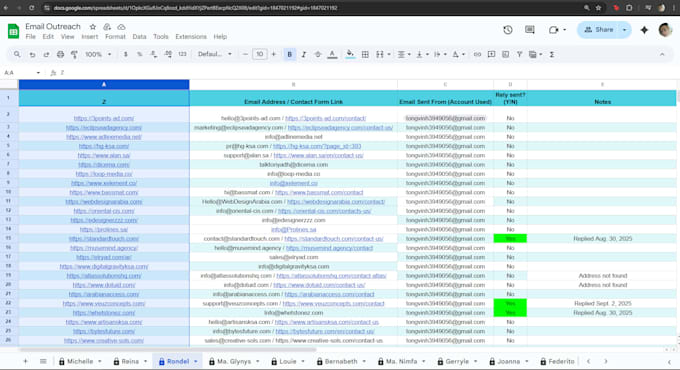Viewport: 680px width, 370px height.
Task: Add a new sheet with plus button
Action: (x=25, y=361)
